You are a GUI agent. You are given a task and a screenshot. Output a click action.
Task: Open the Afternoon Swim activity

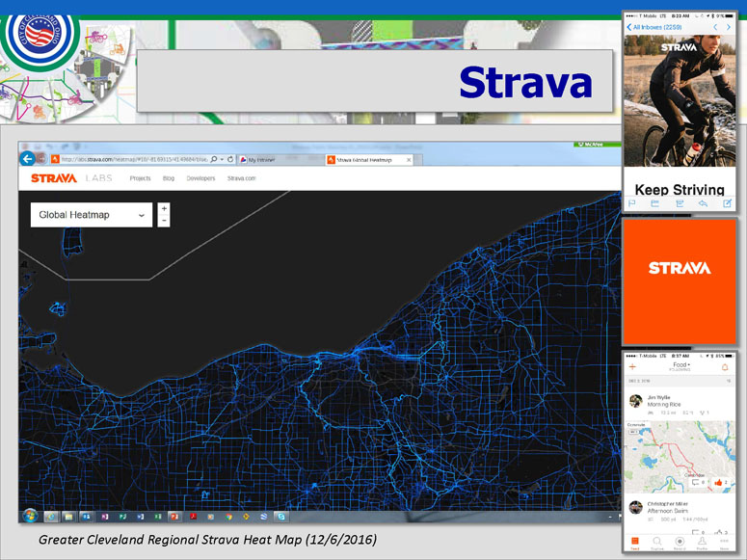pos(667,511)
